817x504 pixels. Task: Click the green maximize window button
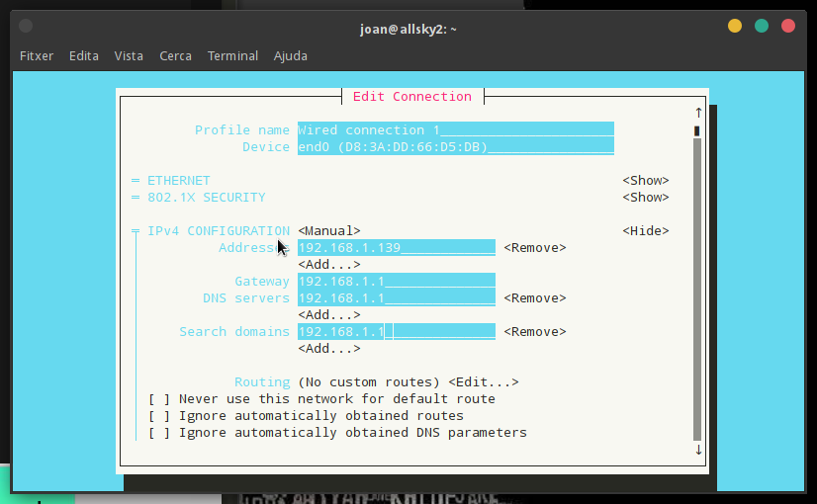pyautogui.click(x=762, y=26)
